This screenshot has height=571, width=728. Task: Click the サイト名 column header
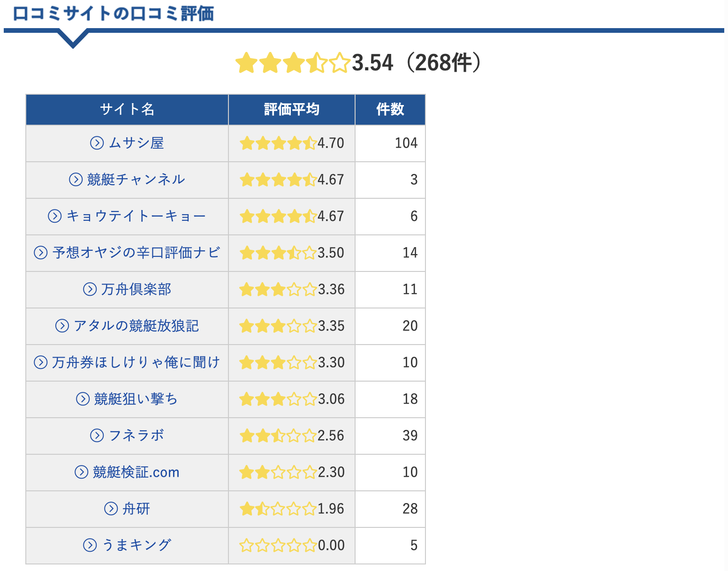pos(127,110)
